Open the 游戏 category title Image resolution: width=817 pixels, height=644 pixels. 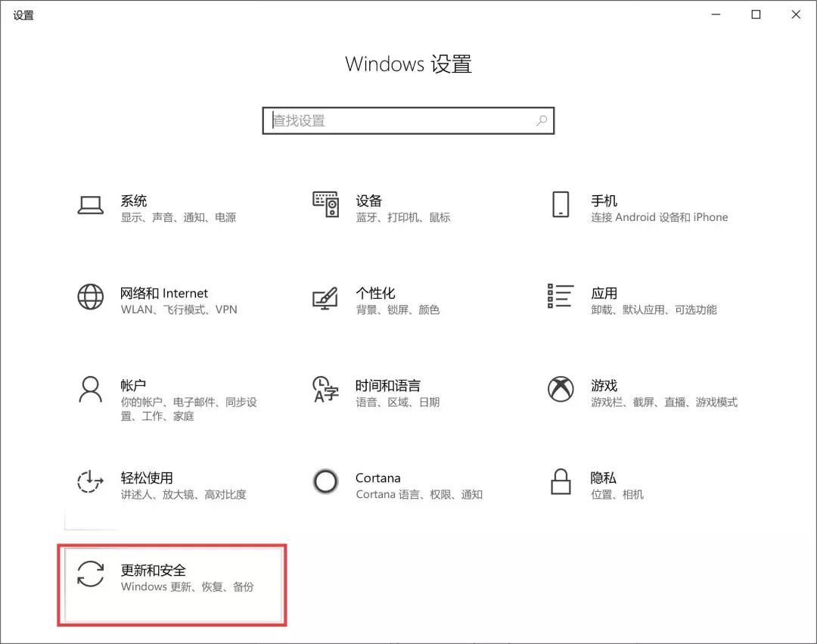click(x=604, y=385)
